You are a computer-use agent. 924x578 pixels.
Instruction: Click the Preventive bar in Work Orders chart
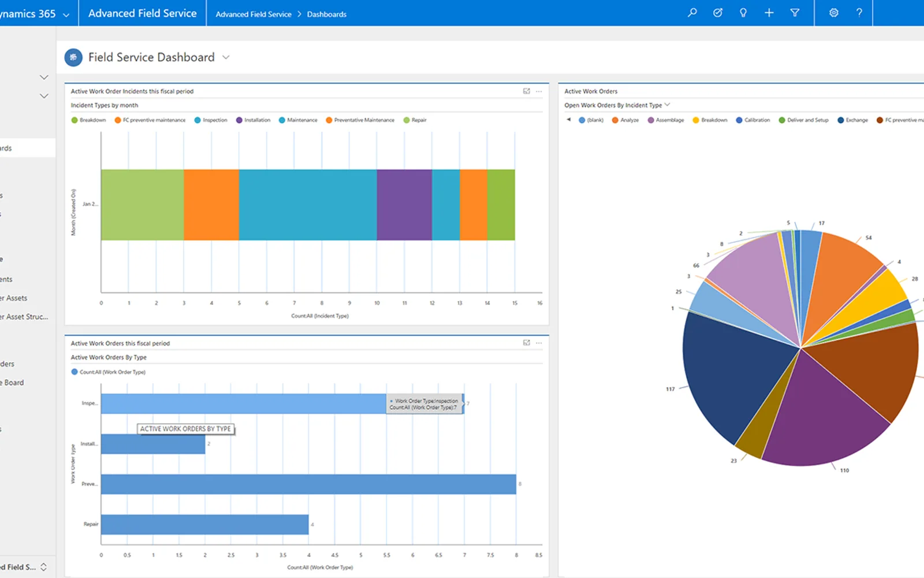[308, 484]
